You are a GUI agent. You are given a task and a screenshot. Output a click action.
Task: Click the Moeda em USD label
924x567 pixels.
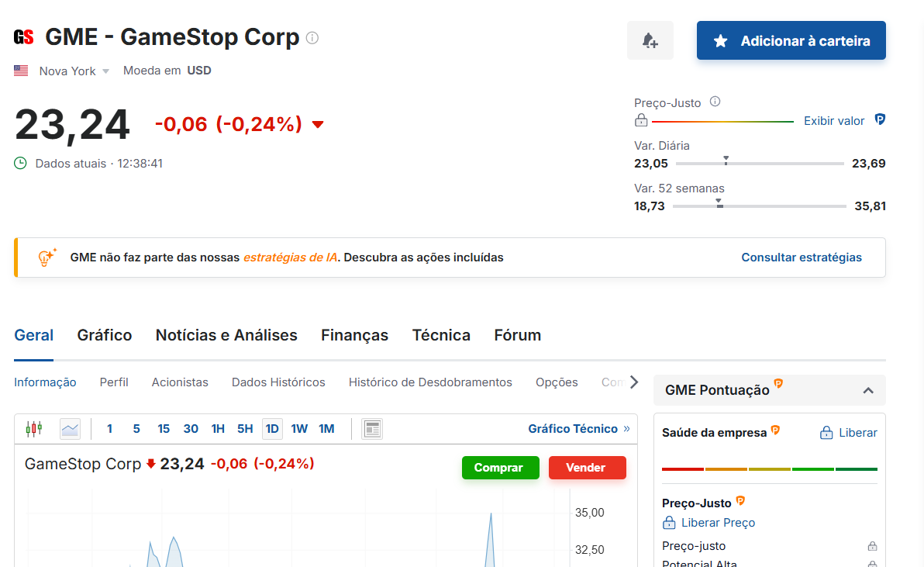click(x=167, y=71)
